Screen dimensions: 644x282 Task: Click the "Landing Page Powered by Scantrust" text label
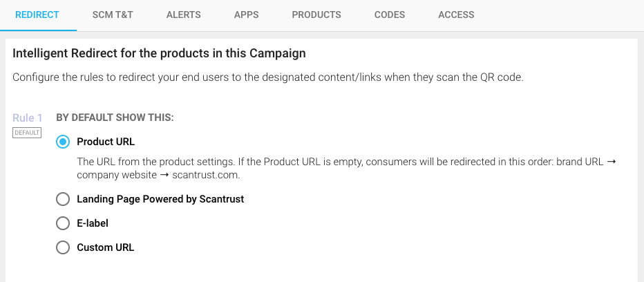tap(160, 199)
